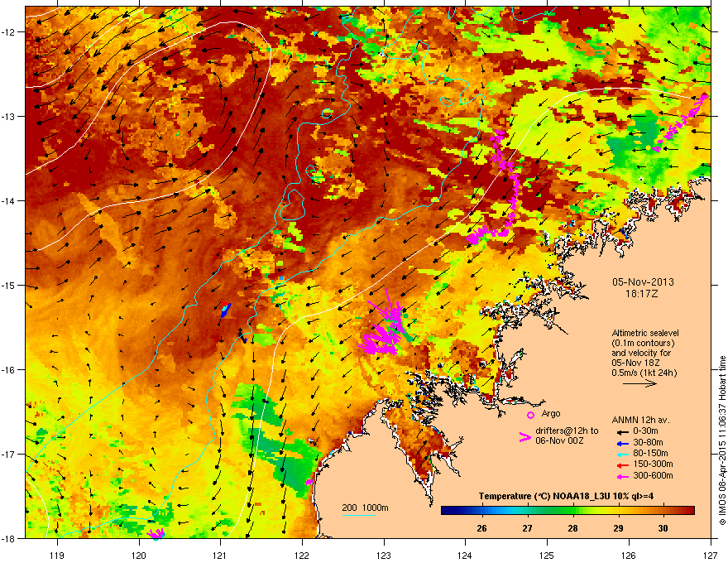Viewport: 728px width, 563px height.
Task: Click the Altimetric sealevel text
Action: pos(645,333)
